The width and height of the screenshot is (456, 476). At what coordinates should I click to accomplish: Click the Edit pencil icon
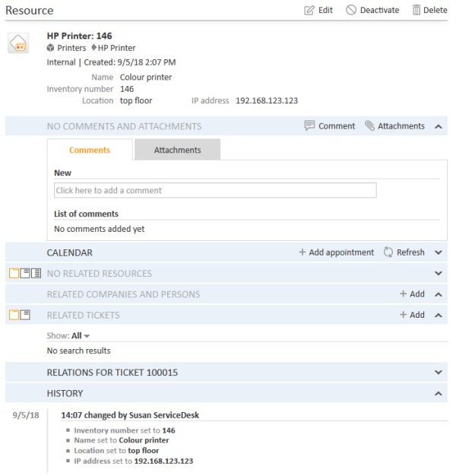click(309, 11)
